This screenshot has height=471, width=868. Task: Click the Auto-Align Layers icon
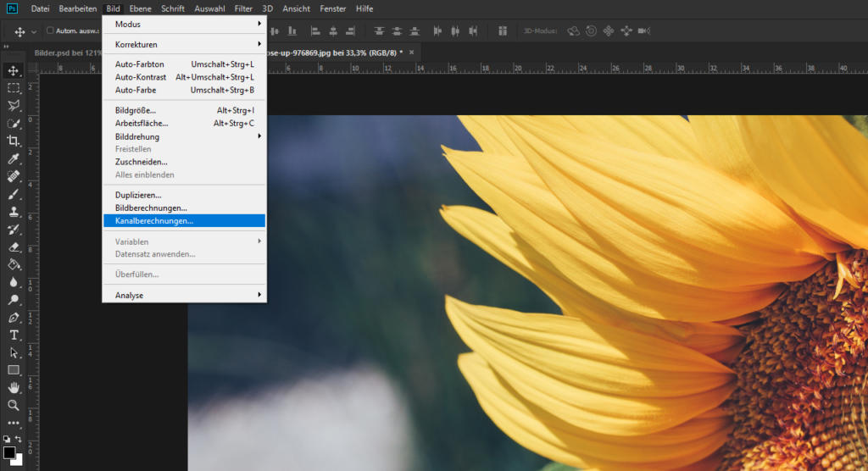[x=502, y=31]
